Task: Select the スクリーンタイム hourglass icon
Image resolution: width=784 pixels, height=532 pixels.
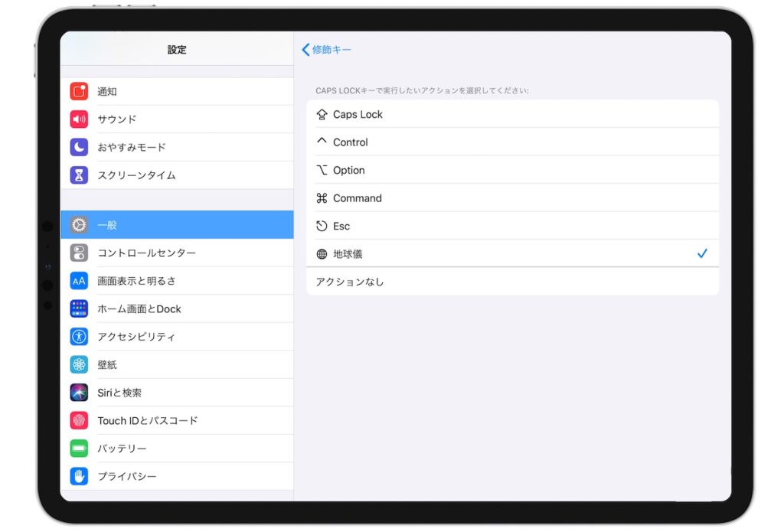Action: point(79,174)
